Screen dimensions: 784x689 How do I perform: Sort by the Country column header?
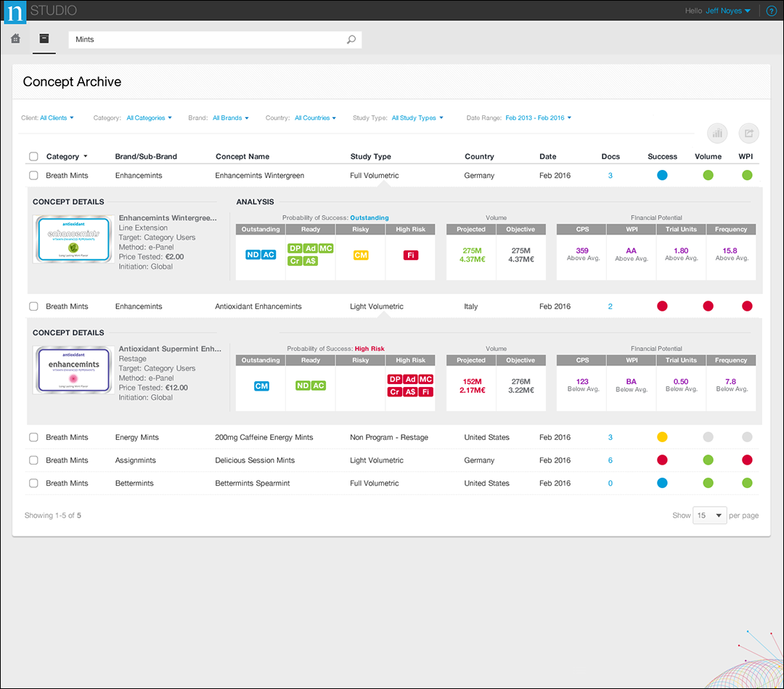pyautogui.click(x=479, y=157)
